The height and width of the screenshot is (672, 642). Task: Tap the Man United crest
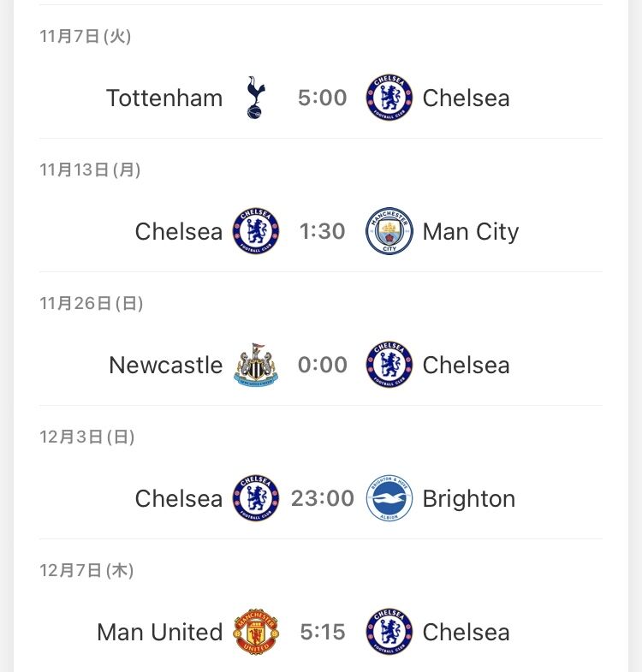pos(256,632)
